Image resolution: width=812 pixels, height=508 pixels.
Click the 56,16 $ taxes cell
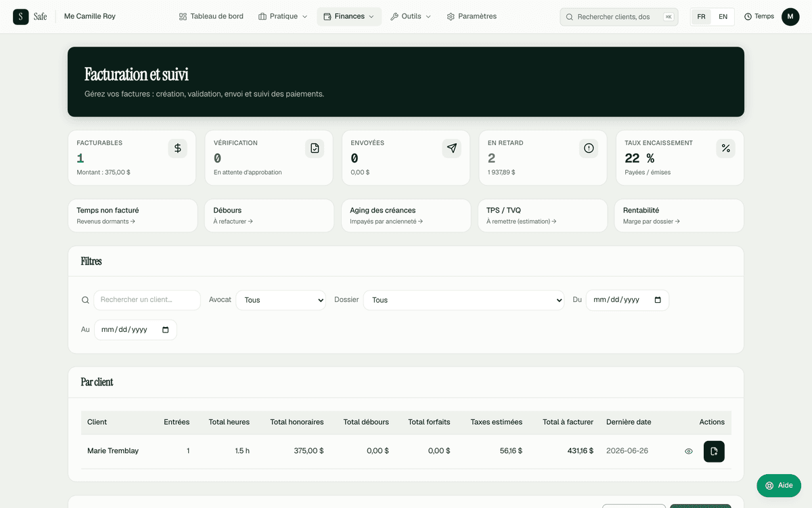(x=511, y=451)
